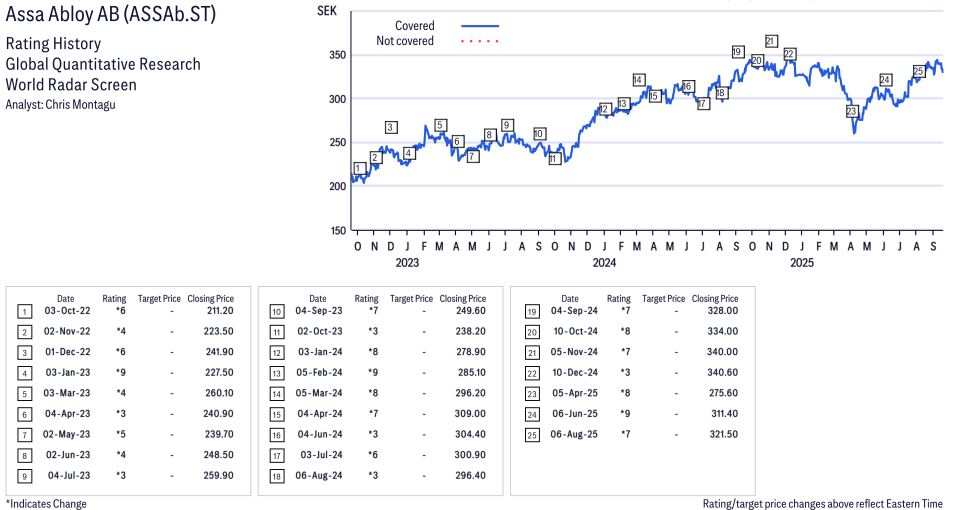Click the Closing Price header in first table
The height and width of the screenshot is (510, 954).
point(210,298)
